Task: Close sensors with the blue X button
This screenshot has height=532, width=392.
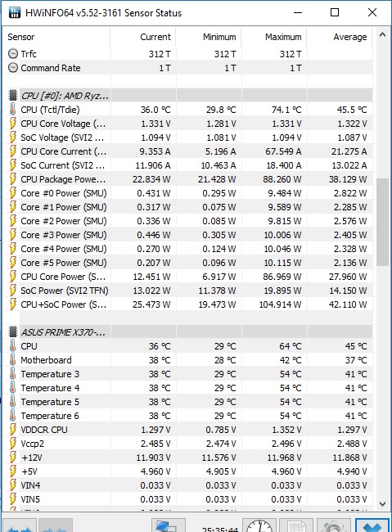Action: (372, 526)
